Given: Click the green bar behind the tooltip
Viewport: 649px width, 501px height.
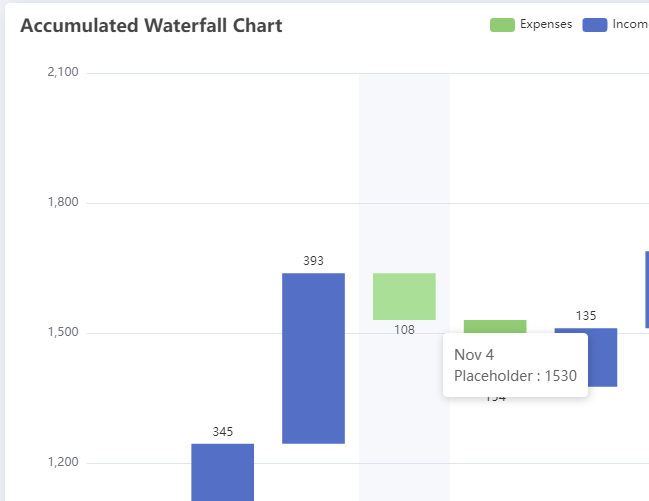Looking at the screenshot, I should coord(495,326).
